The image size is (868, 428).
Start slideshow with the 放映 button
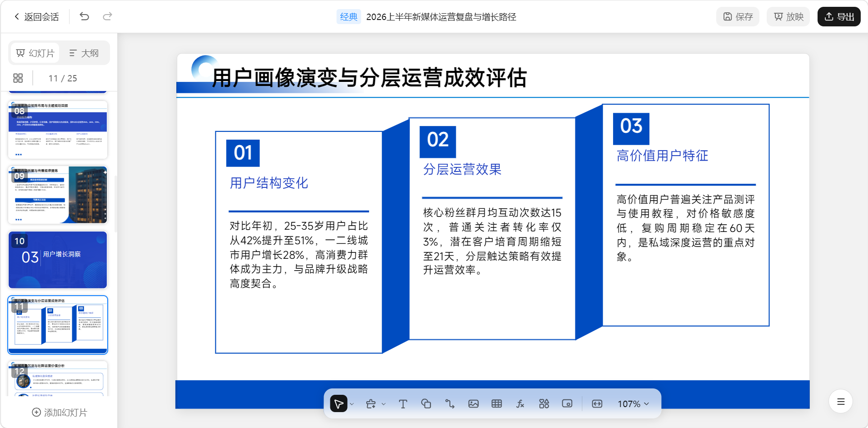tap(788, 17)
